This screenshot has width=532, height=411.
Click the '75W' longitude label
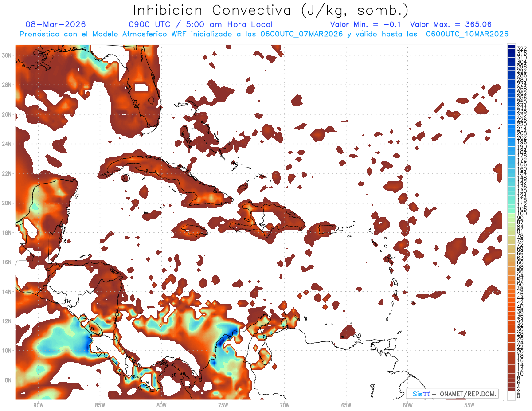point(223,405)
